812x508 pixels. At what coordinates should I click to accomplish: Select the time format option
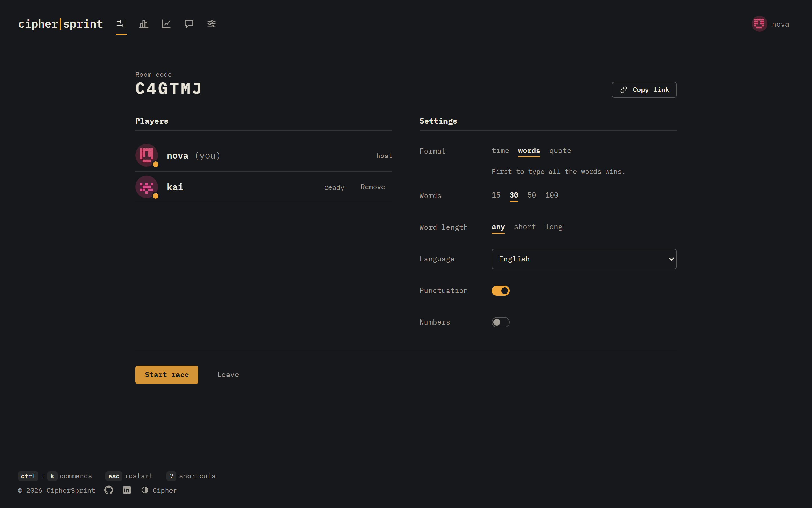[500, 151]
